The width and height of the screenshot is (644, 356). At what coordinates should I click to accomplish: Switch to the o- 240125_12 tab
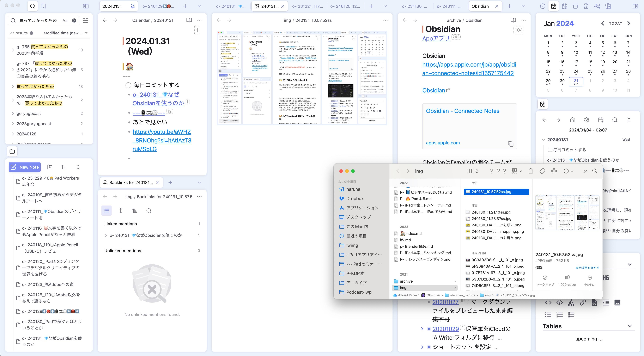[x=345, y=6]
